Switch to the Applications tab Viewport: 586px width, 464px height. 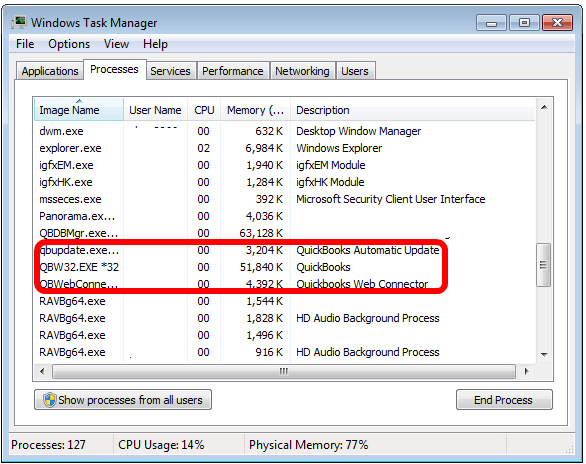[x=50, y=71]
